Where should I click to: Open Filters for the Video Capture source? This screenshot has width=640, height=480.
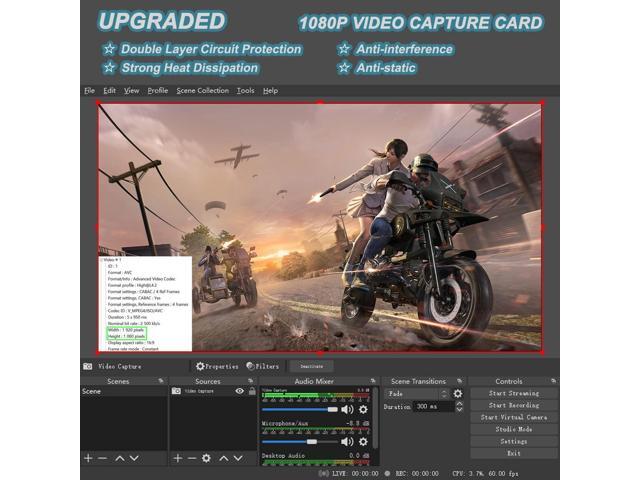click(x=262, y=366)
